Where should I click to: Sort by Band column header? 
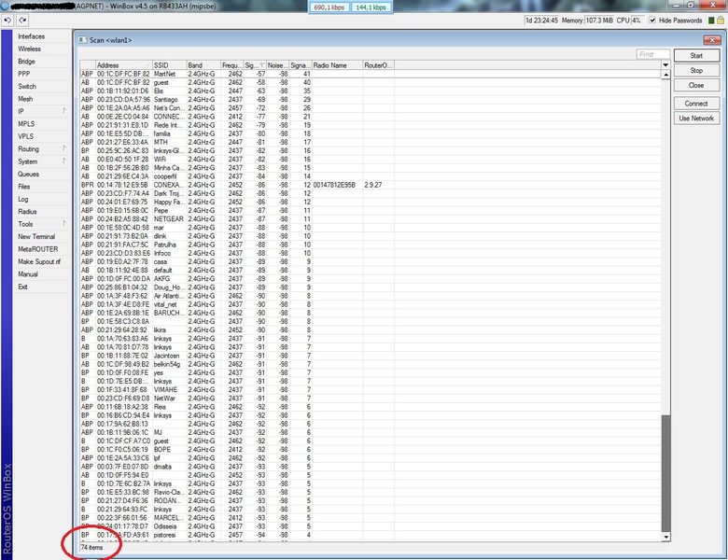(203, 65)
